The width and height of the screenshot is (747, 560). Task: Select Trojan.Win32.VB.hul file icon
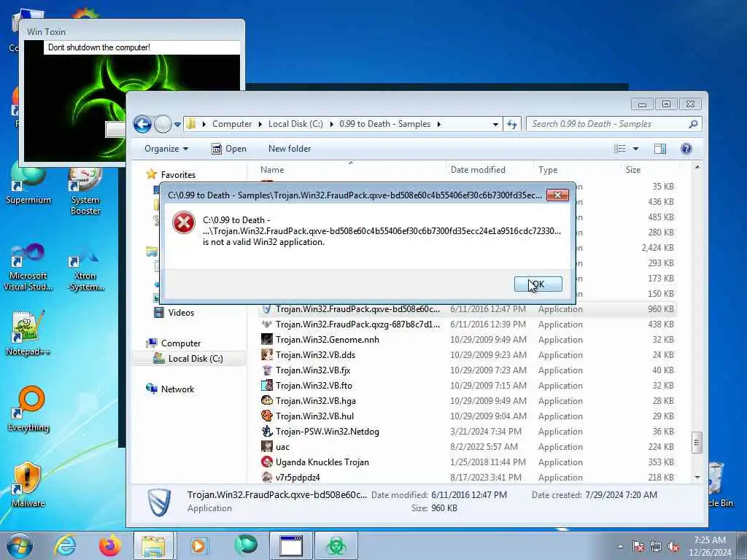267,416
